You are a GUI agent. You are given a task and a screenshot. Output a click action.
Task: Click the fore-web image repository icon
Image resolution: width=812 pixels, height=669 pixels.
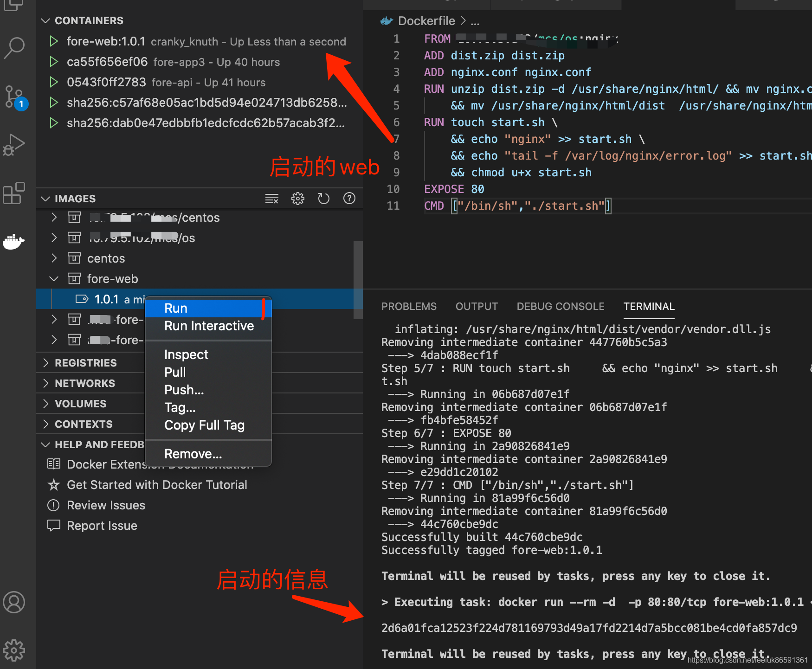click(x=74, y=278)
